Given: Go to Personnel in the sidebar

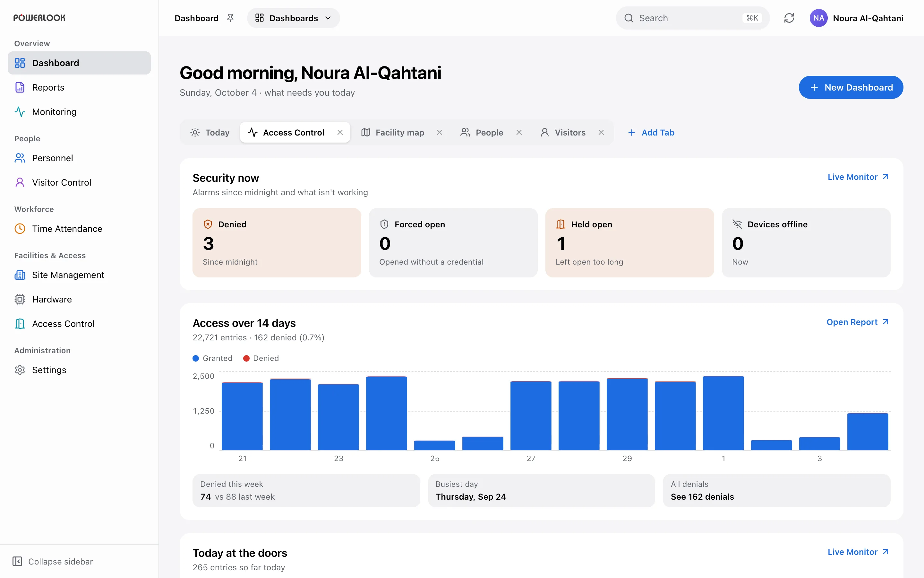Looking at the screenshot, I should click(x=79, y=158).
